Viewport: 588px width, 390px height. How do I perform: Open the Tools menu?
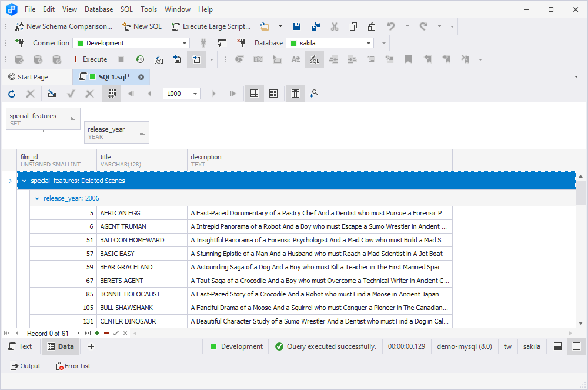coord(149,9)
